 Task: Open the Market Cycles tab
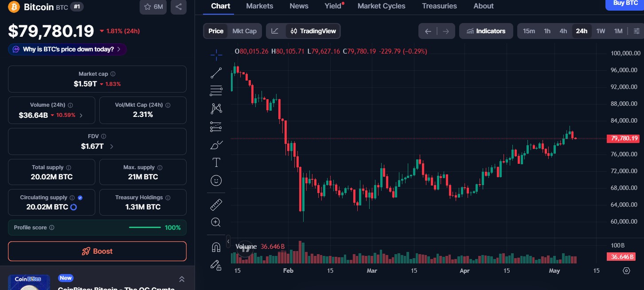pyautogui.click(x=382, y=6)
